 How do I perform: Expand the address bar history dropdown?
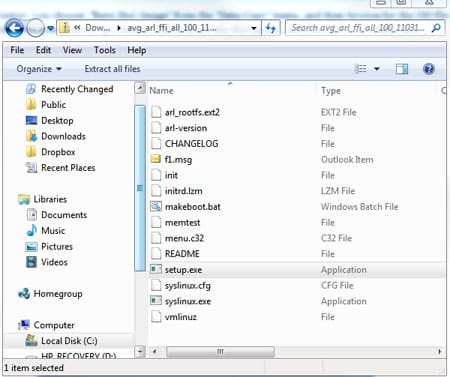click(254, 28)
